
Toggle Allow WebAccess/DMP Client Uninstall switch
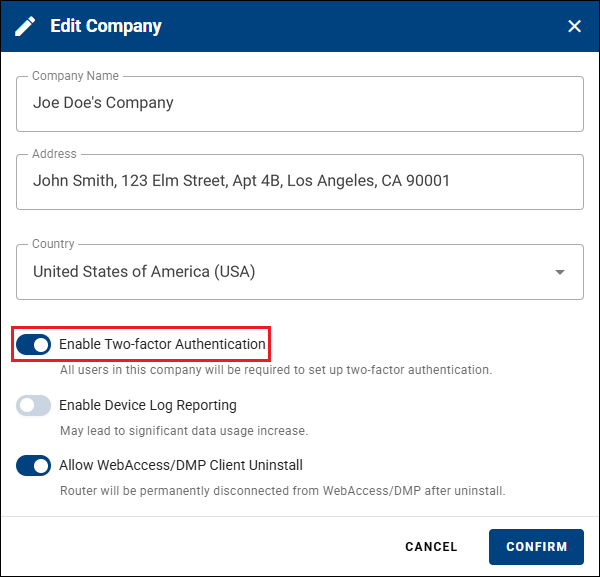click(33, 465)
